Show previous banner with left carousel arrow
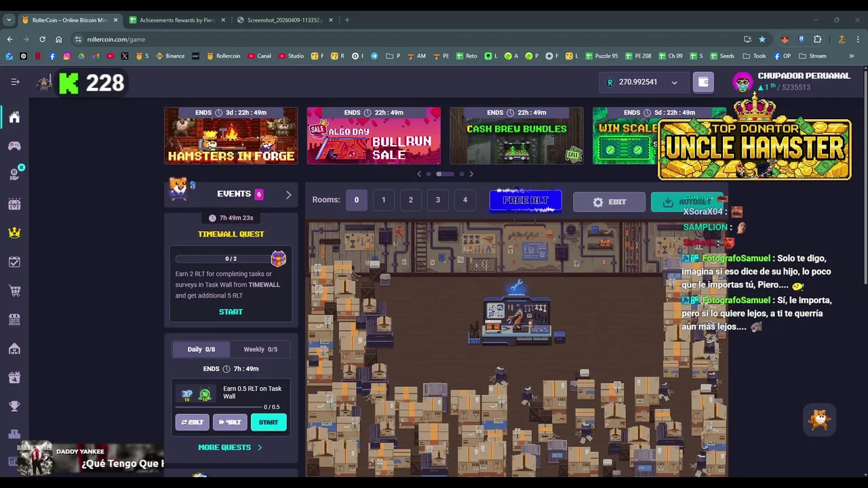The image size is (868, 488). tap(419, 174)
